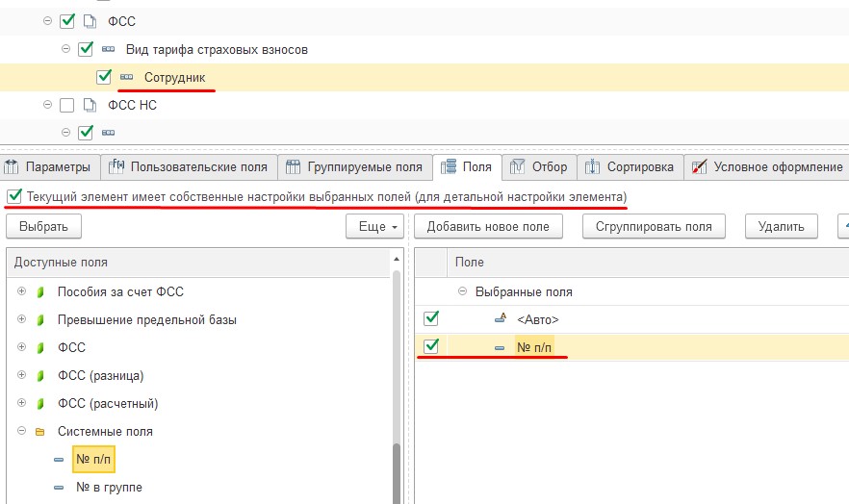Click the field icon beside № п/п in selected fields

pos(500,348)
